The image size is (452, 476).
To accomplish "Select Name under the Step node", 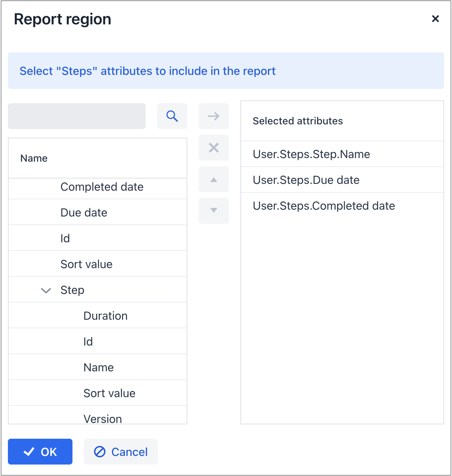I will click(x=99, y=368).
